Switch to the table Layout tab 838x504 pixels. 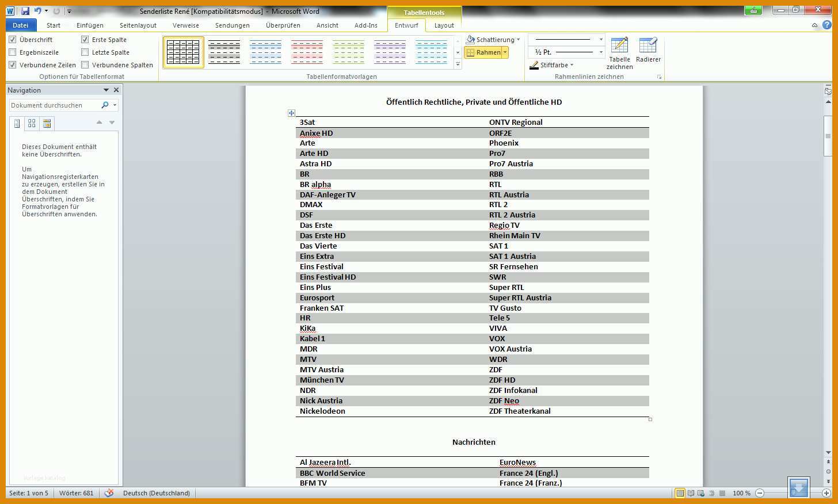[x=444, y=25]
